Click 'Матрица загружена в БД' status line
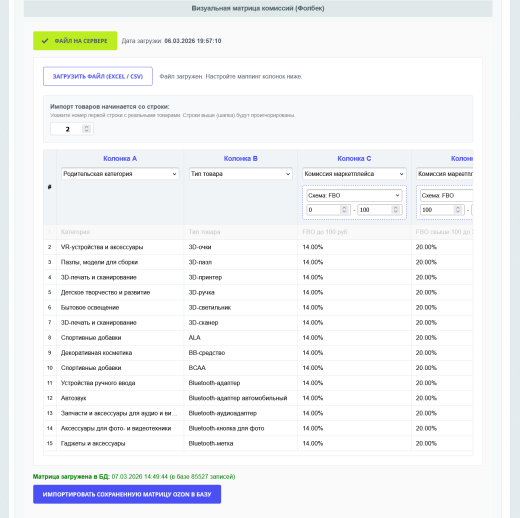 pos(134,477)
